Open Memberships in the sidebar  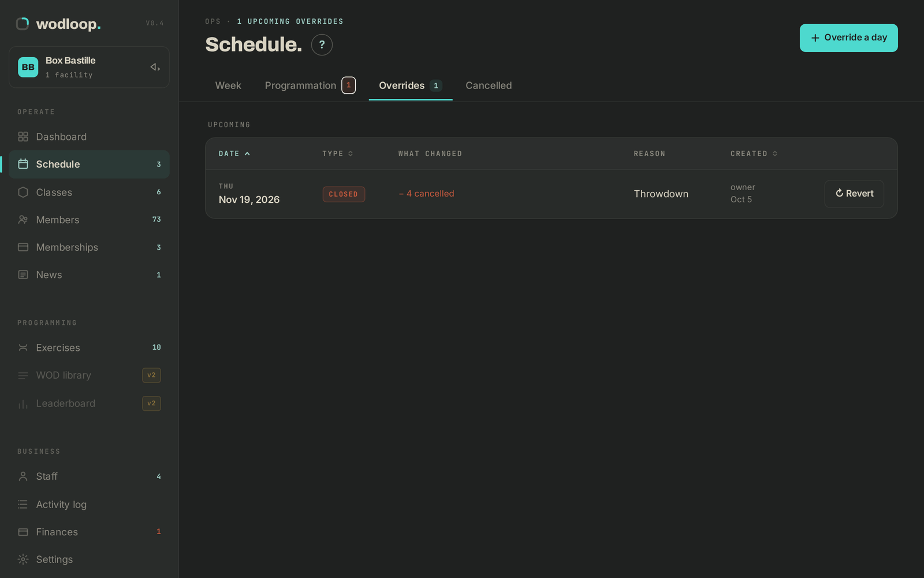click(89, 247)
